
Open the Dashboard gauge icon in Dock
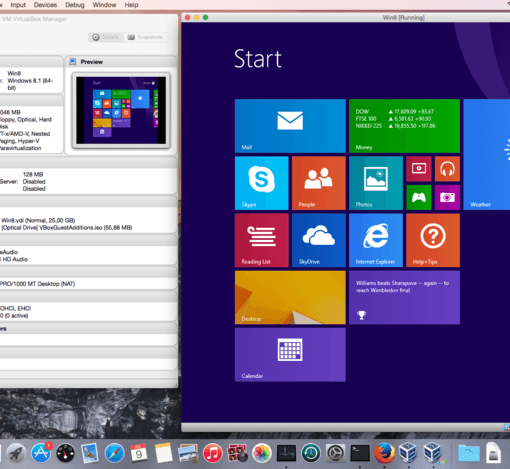(65, 453)
